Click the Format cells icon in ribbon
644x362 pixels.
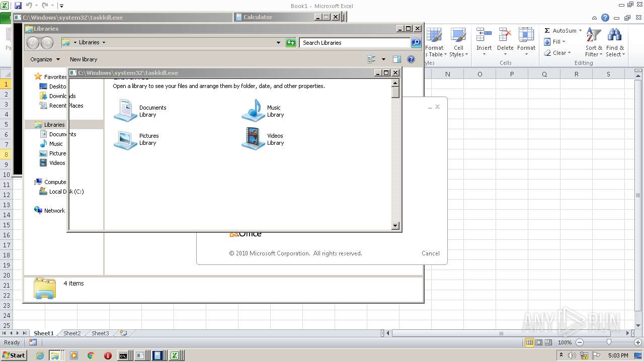[526, 36]
